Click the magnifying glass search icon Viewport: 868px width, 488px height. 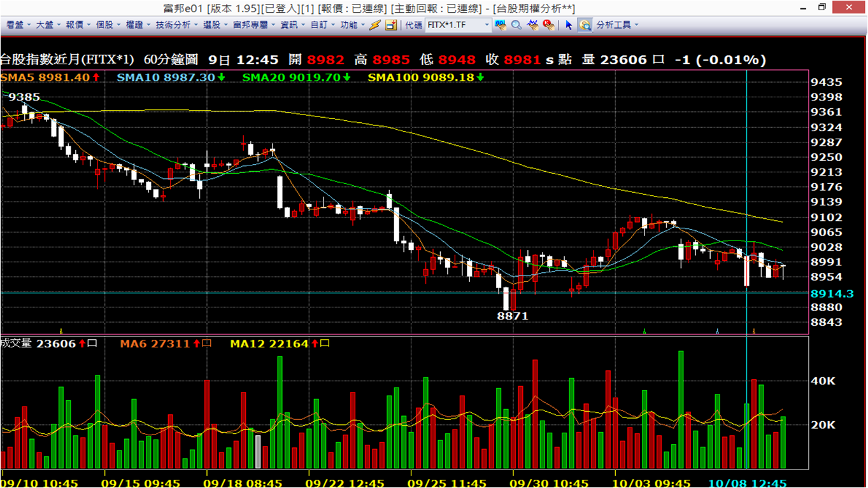pyautogui.click(x=516, y=25)
